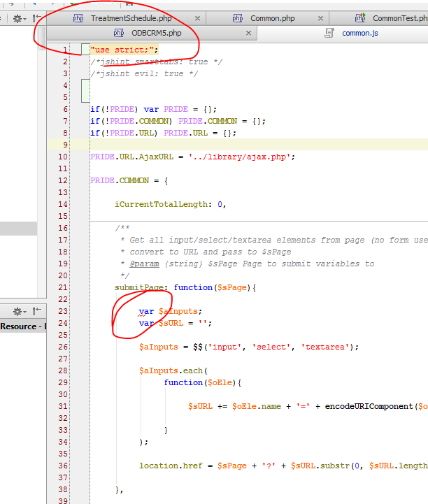This screenshot has width=428, height=504.
Task: Close the Common.php tab
Action: click(320, 19)
